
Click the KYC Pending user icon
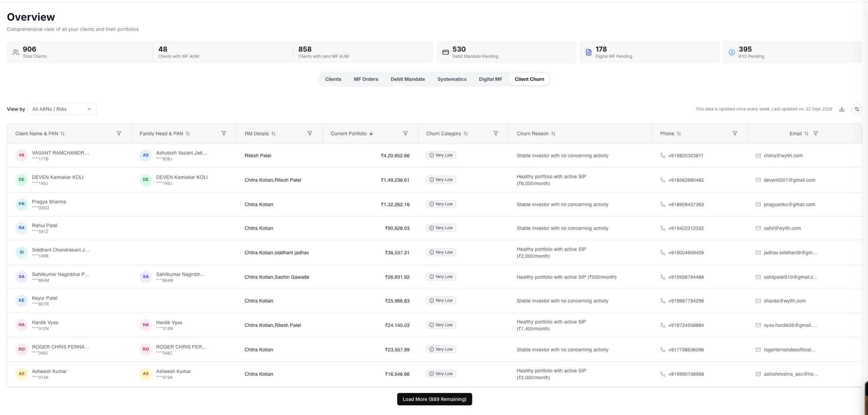pos(732,52)
